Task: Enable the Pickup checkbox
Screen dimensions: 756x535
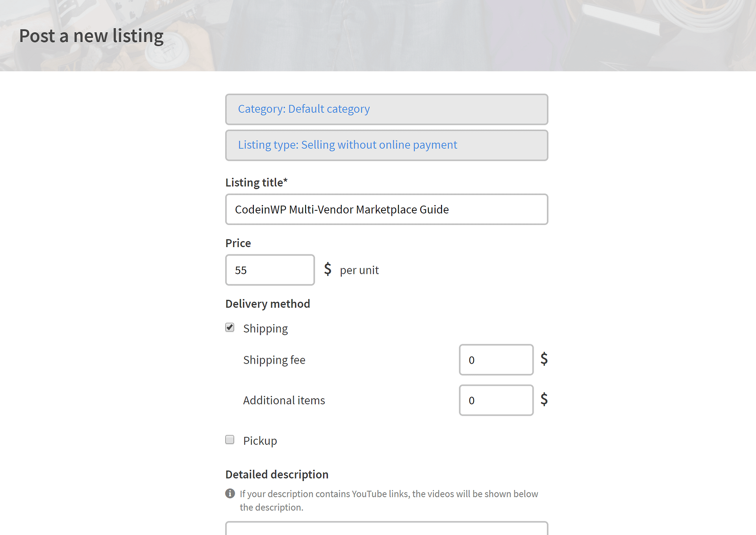Action: coord(230,440)
